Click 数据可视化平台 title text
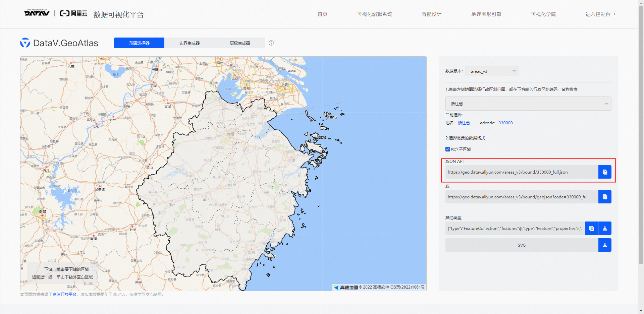Viewport: 644px width, 314px height. (x=118, y=14)
